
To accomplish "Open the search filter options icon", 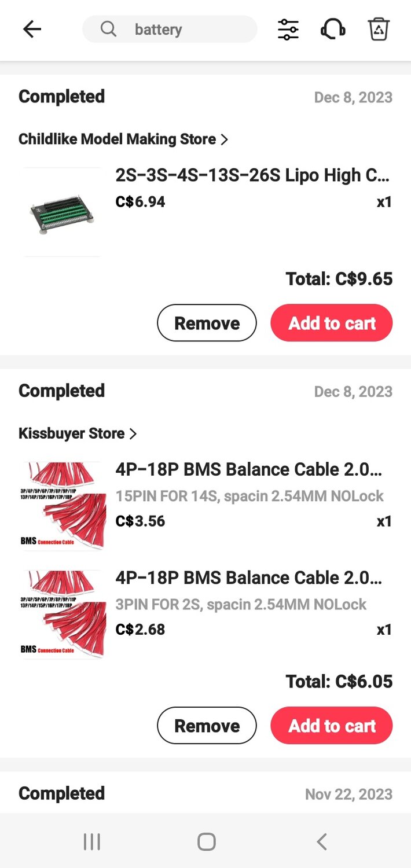I will (x=288, y=29).
